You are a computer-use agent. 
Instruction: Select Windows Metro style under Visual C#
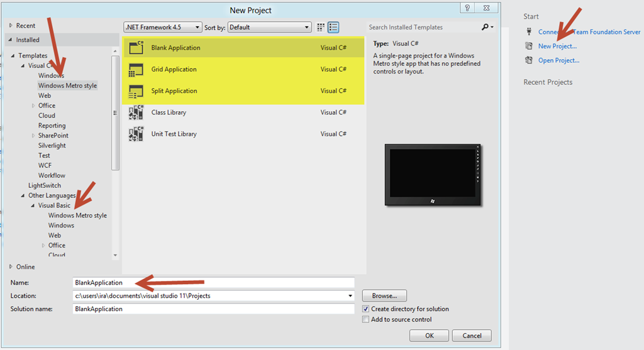pos(67,85)
